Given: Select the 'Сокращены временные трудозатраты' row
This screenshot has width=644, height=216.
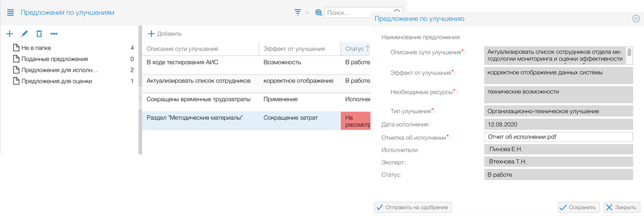Looking at the screenshot, I should tap(198, 99).
